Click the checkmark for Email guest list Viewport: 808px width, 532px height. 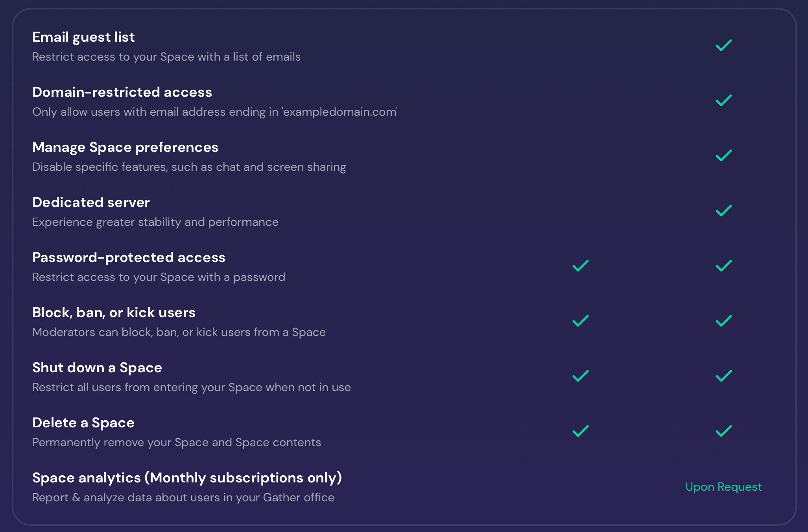(x=723, y=46)
